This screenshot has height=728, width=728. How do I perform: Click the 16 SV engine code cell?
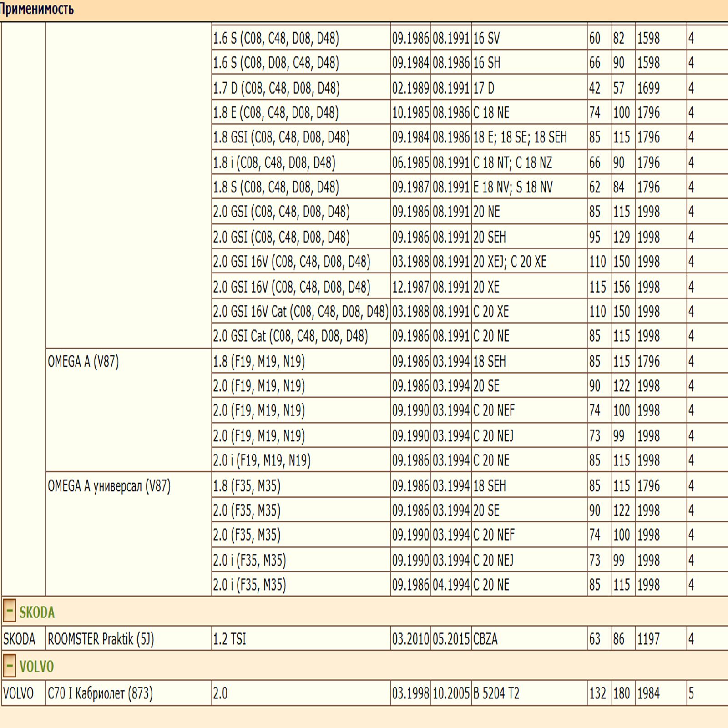coord(486,39)
